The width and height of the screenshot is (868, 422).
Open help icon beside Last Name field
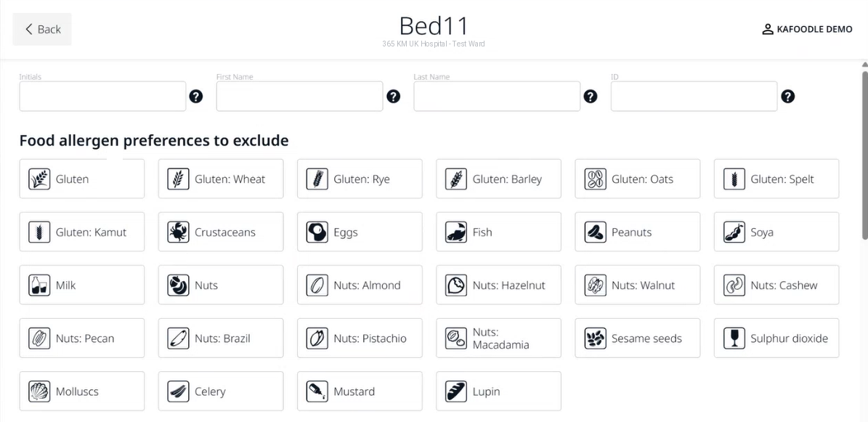pos(591,97)
